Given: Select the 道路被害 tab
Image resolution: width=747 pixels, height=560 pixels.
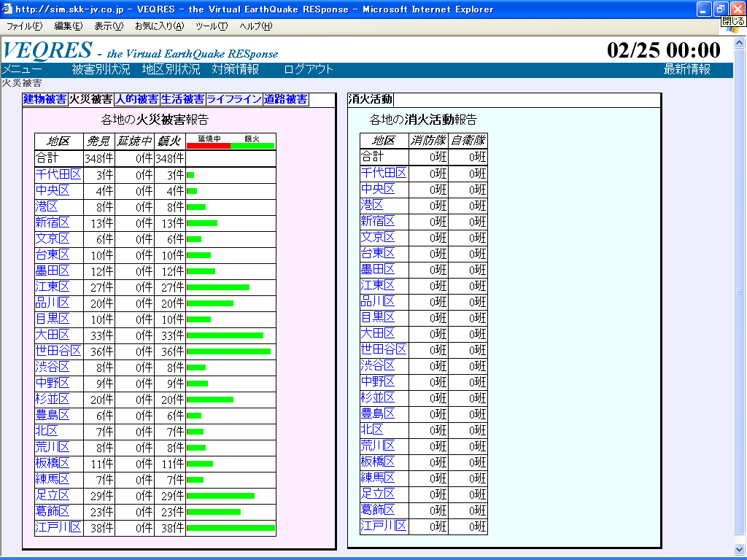Looking at the screenshot, I should [285, 99].
